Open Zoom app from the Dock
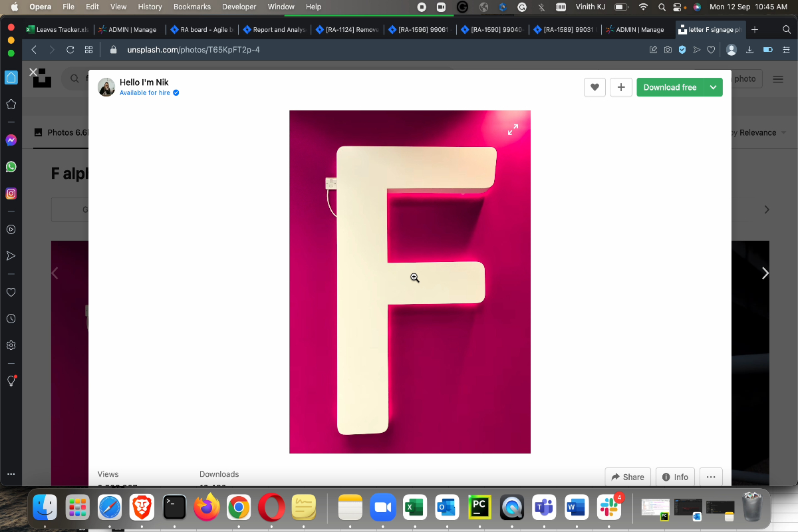 tap(382, 507)
